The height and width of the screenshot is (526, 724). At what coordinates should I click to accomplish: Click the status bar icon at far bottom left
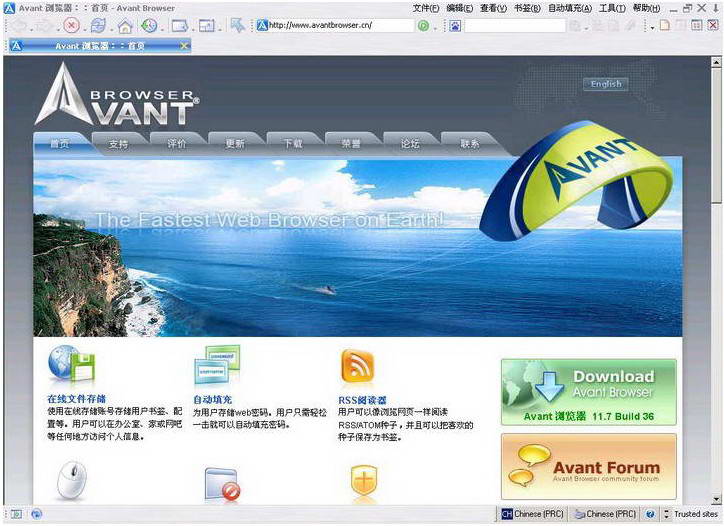click(17, 514)
